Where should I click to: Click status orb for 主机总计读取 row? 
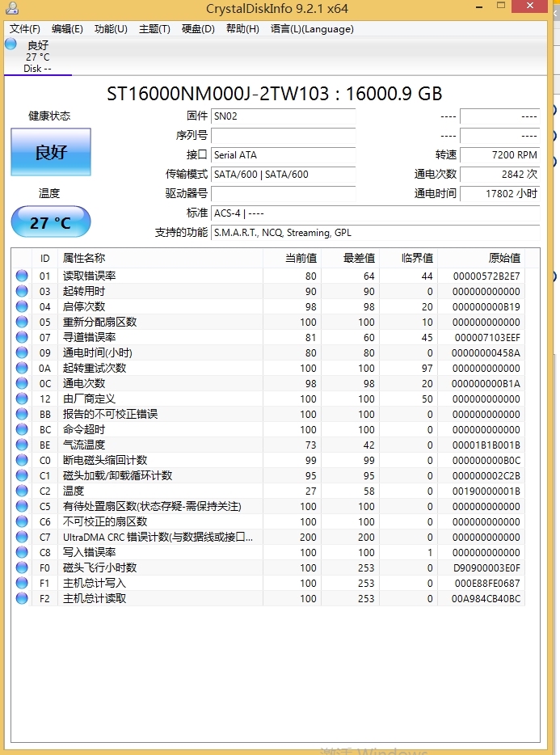point(22,598)
